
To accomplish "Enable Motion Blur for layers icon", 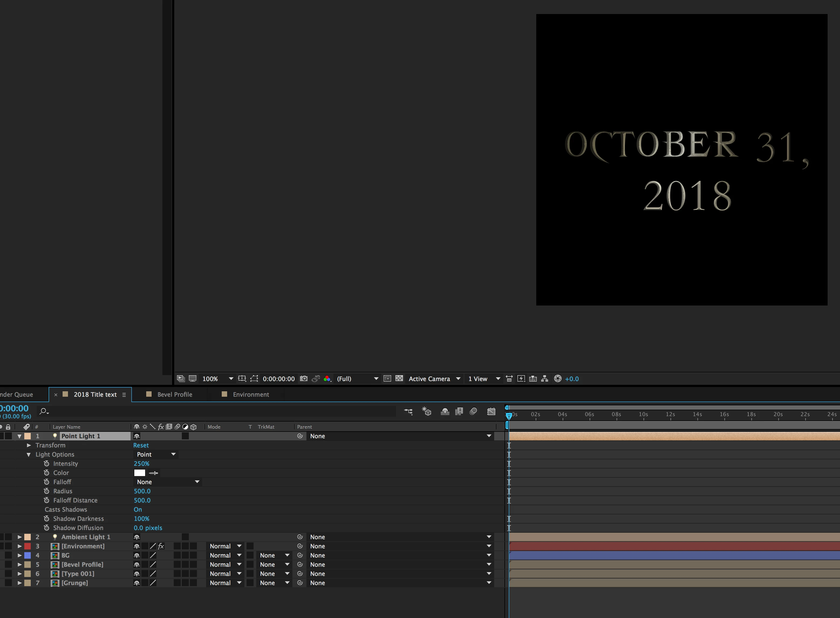I will pyautogui.click(x=473, y=412).
